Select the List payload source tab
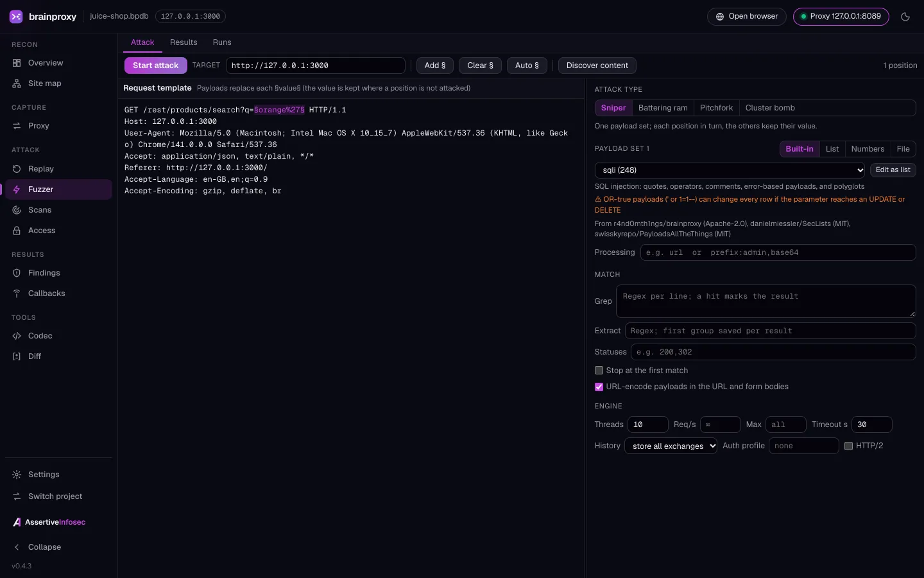The image size is (924, 578). click(832, 149)
